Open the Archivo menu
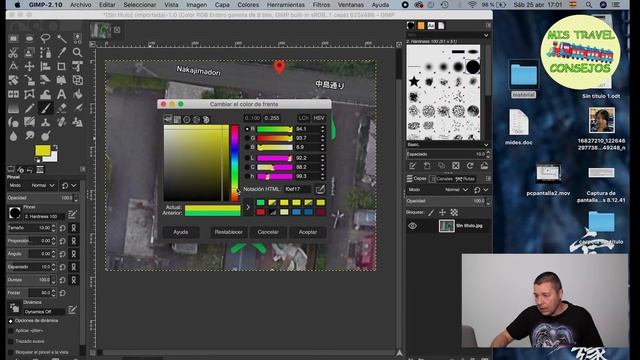This screenshot has height=360, width=640. coord(80,5)
